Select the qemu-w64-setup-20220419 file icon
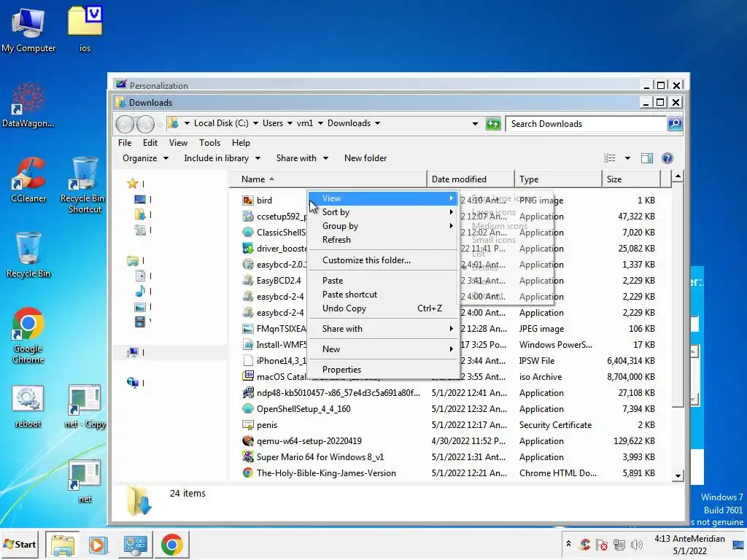 pos(248,441)
